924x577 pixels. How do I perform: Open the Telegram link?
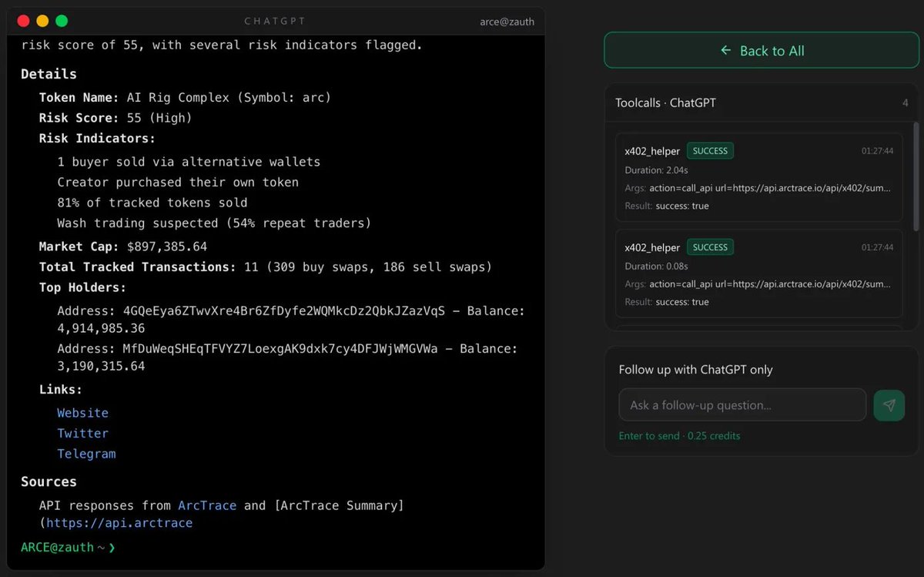[x=86, y=454]
